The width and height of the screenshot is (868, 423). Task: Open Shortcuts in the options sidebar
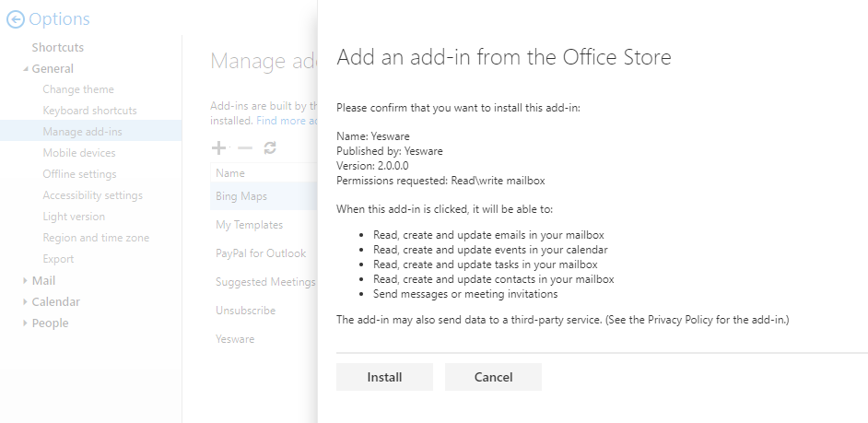coord(57,47)
